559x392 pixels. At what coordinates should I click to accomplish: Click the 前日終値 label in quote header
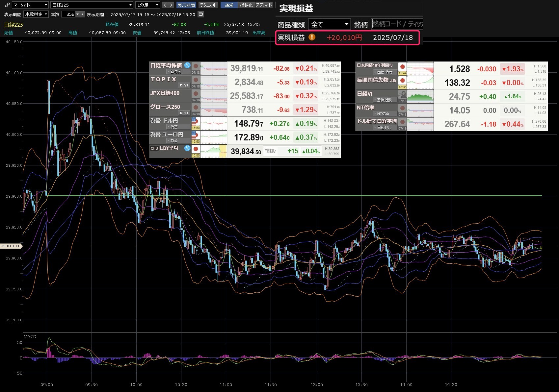click(205, 33)
